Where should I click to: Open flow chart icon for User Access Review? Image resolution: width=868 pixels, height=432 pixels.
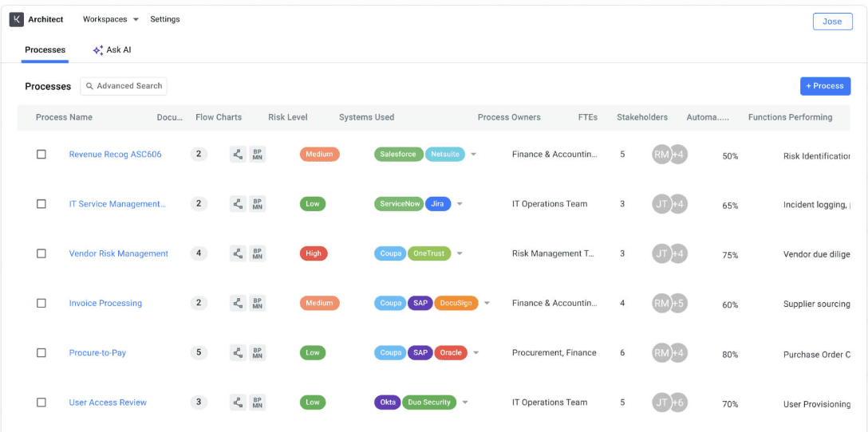tap(238, 403)
